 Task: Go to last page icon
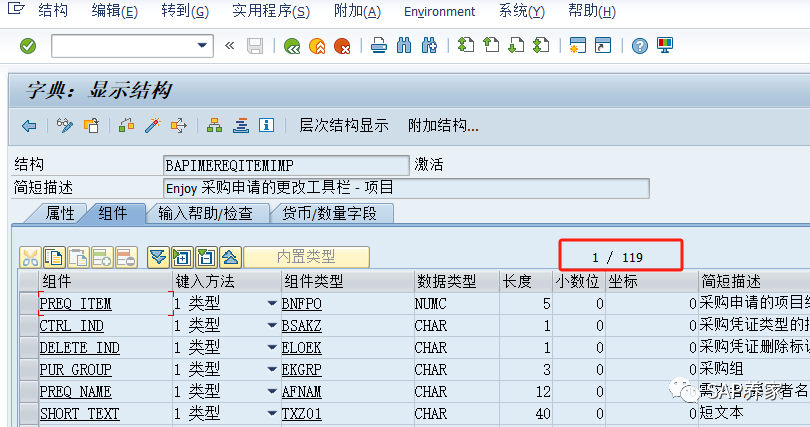pyautogui.click(x=540, y=45)
